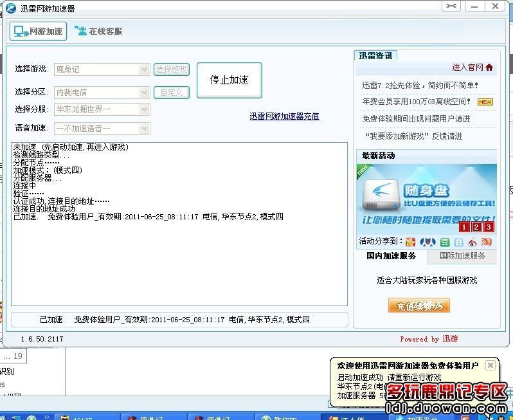Open settings wrench icon in title bar
513x420 pixels.
click(451, 6)
